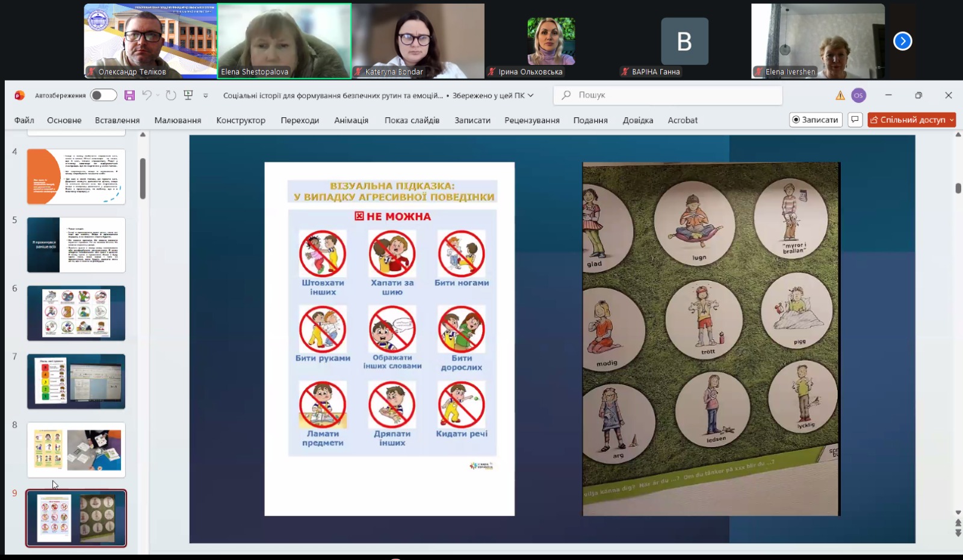Open the comments pane icon
This screenshot has height=560, width=963.
coord(855,120)
